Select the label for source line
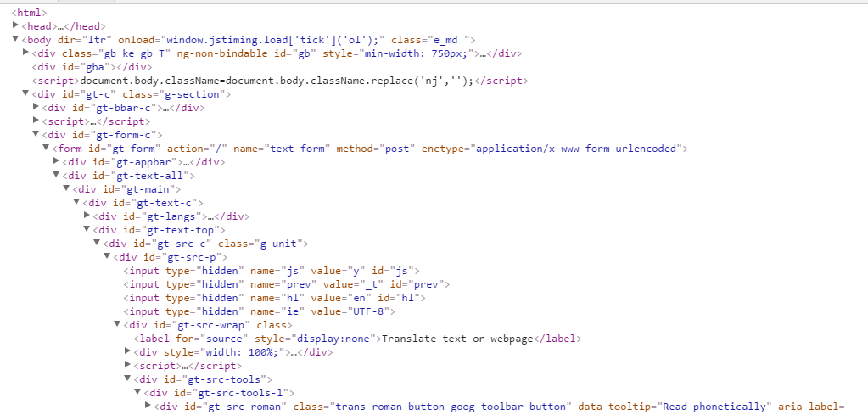 (357, 339)
